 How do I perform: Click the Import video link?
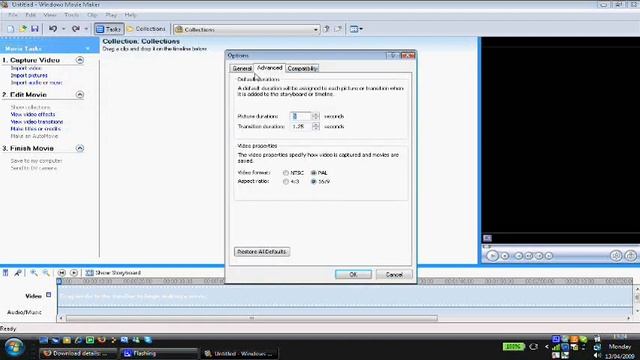click(26, 68)
